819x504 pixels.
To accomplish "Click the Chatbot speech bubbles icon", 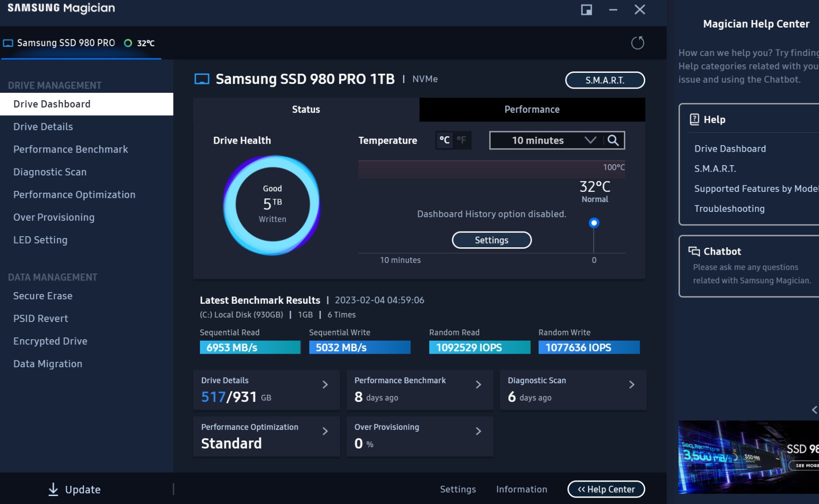I will click(694, 252).
